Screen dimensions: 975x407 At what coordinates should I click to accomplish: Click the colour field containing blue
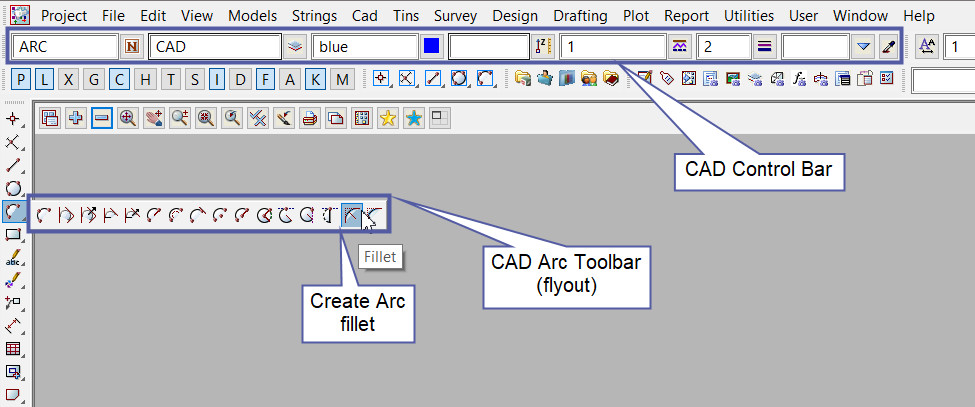click(364, 47)
